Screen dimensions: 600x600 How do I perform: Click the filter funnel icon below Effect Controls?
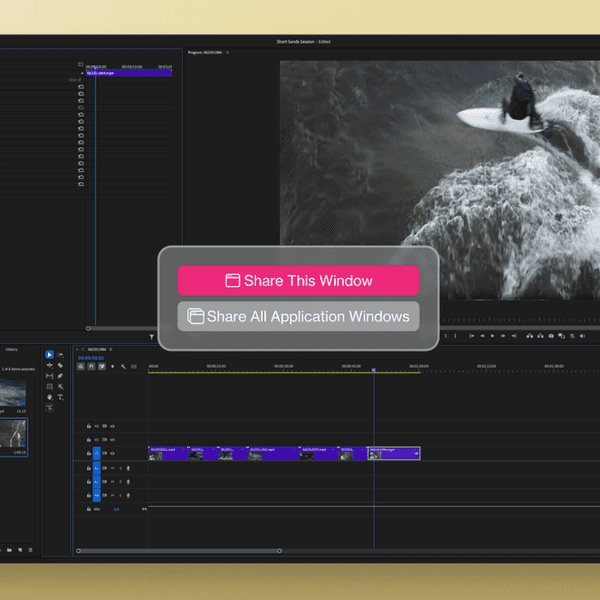152,337
